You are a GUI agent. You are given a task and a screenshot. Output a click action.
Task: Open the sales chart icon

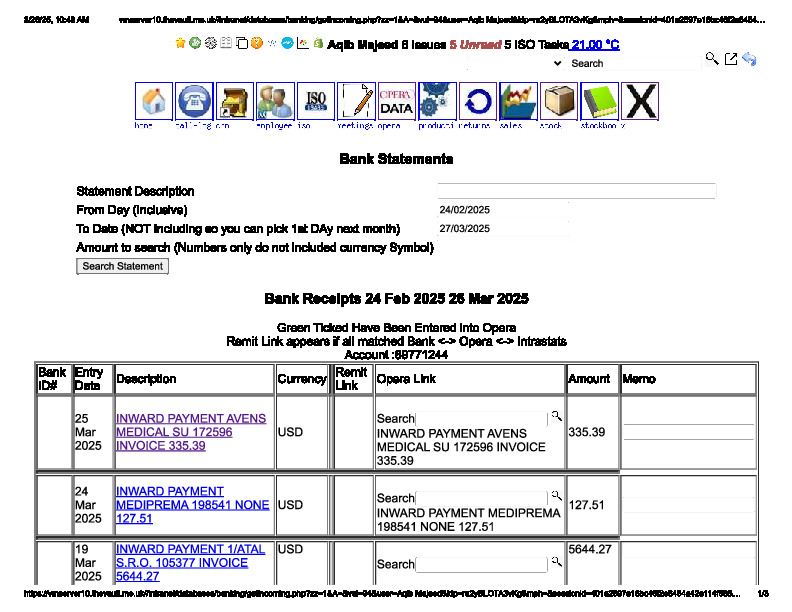[x=518, y=102]
